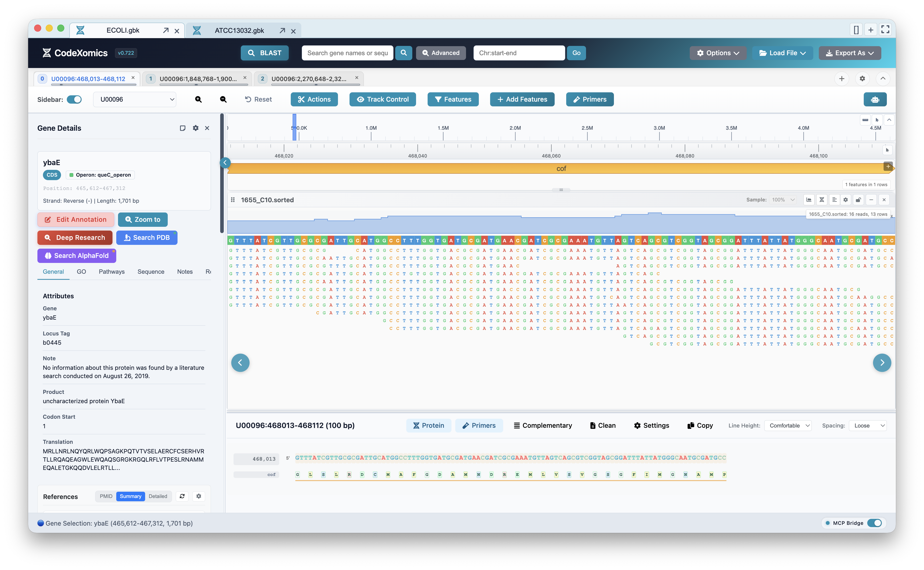Open the Notes tab
The image size is (924, 570).
(185, 272)
